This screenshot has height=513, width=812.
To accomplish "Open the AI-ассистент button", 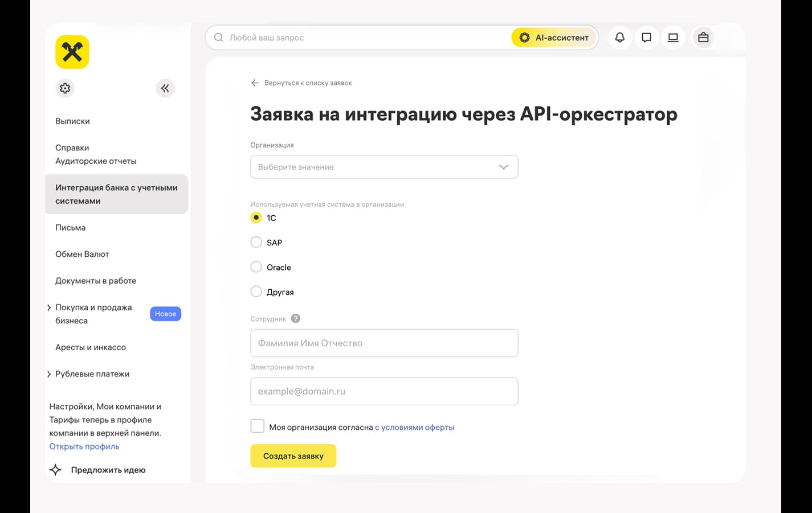I will [554, 38].
